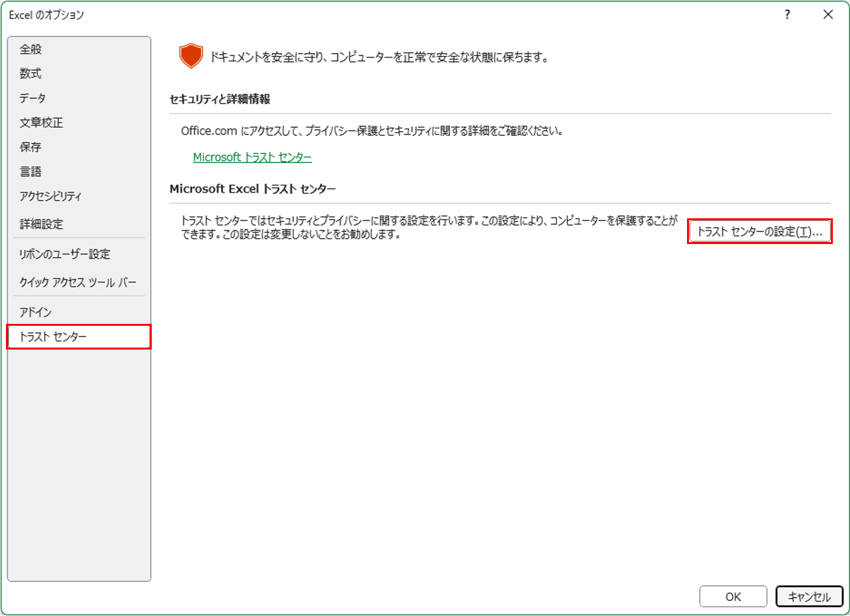
Task: Switch to the 言語 category
Action: (x=79, y=171)
